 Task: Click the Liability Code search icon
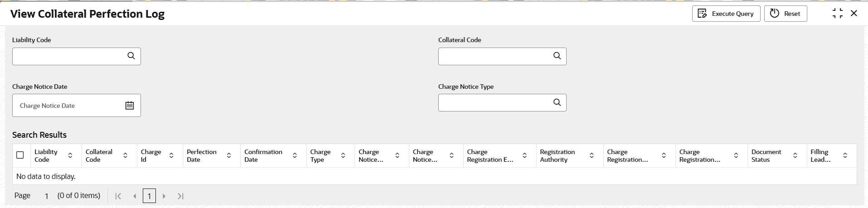click(131, 56)
